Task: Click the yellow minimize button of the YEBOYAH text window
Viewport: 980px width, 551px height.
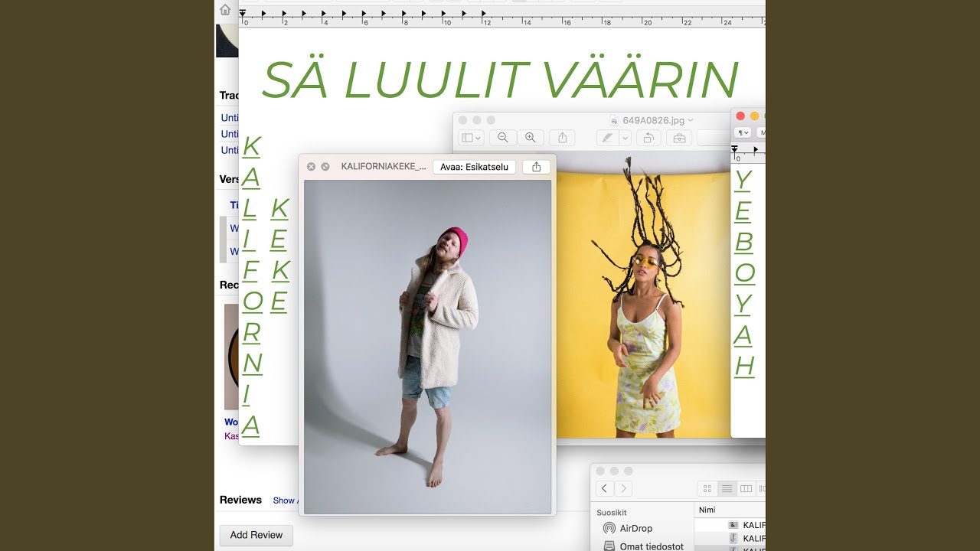Action: coord(754,116)
